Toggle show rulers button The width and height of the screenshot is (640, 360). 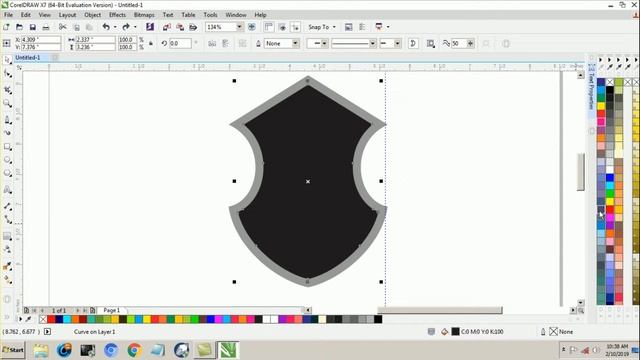pos(269,27)
